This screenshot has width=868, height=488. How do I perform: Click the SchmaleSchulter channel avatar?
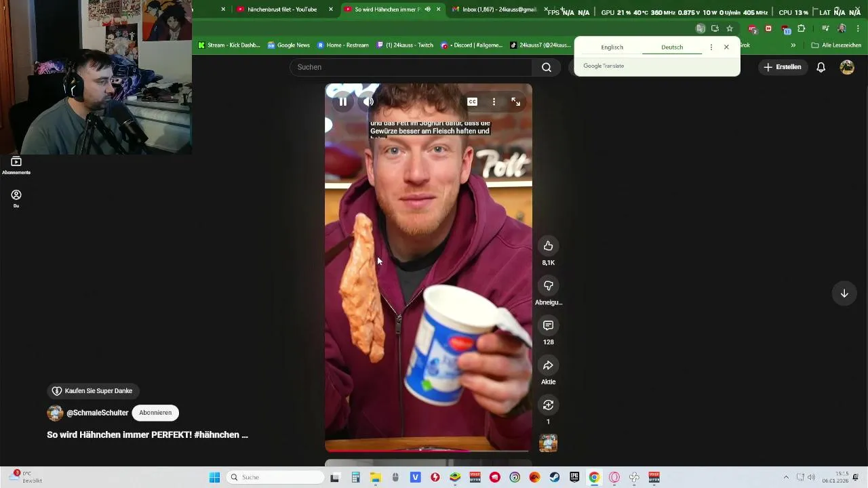pyautogui.click(x=55, y=413)
